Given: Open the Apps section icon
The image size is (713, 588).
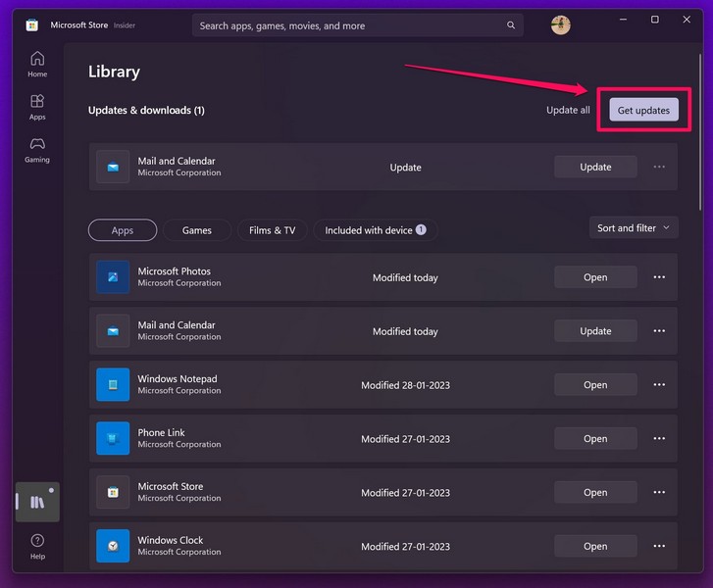Looking at the screenshot, I should 37,107.
